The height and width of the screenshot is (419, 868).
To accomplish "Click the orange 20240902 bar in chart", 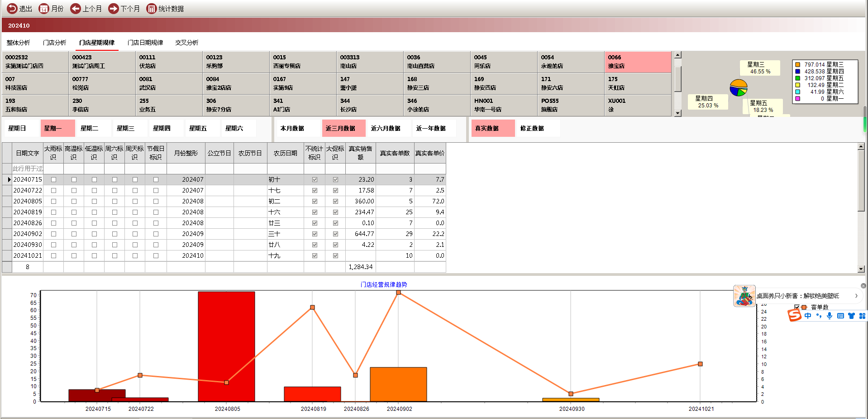I will (x=398, y=384).
